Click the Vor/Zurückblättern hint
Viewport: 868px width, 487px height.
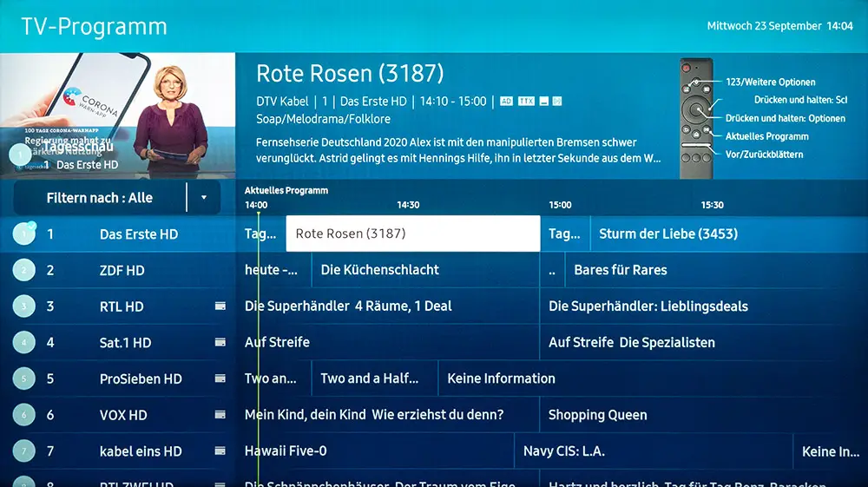(x=765, y=155)
